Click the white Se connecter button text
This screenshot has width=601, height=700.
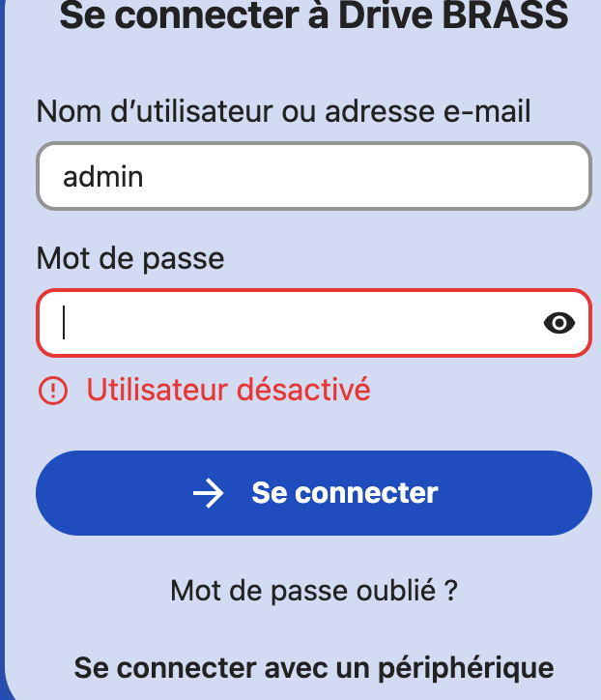point(345,493)
